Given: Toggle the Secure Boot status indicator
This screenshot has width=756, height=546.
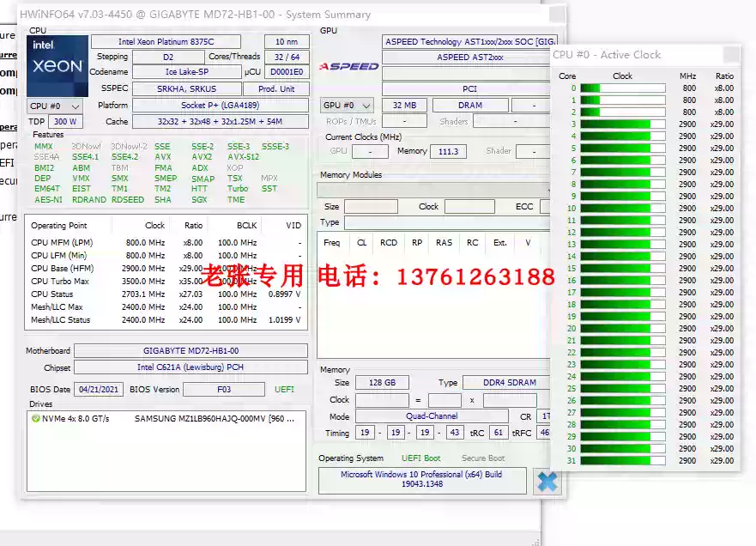Looking at the screenshot, I should (482, 458).
